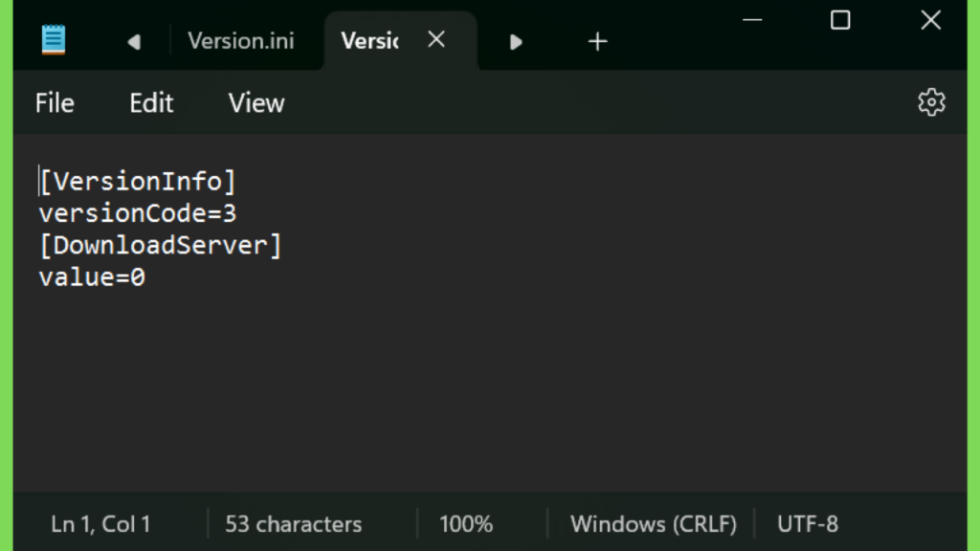Maximize the Notepad window

pos(840,21)
